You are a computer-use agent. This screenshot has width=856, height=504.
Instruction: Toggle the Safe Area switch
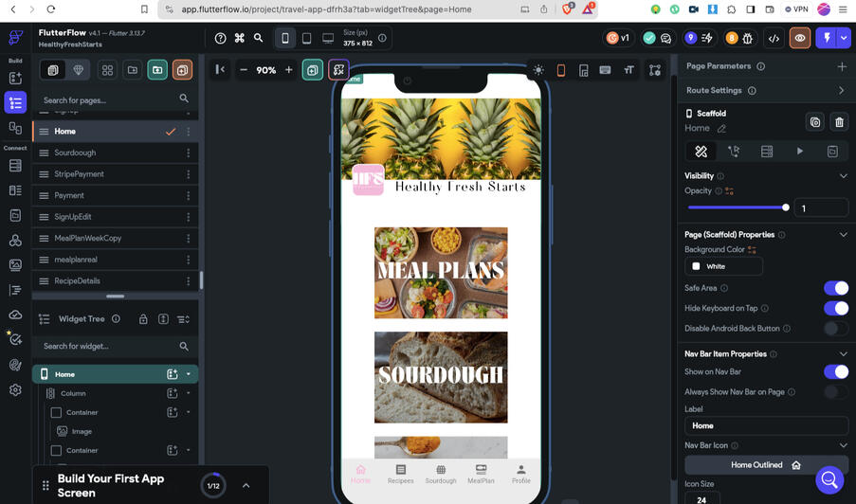835,288
